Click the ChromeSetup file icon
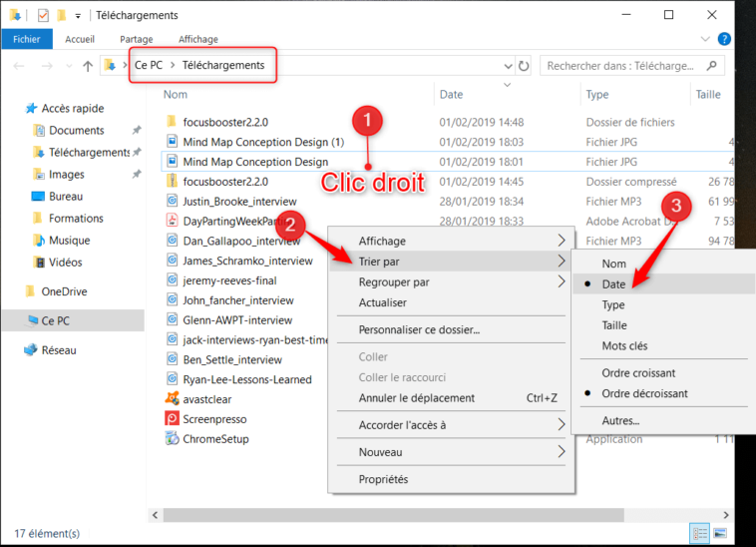Viewport: 756px width, 547px height. (172, 439)
